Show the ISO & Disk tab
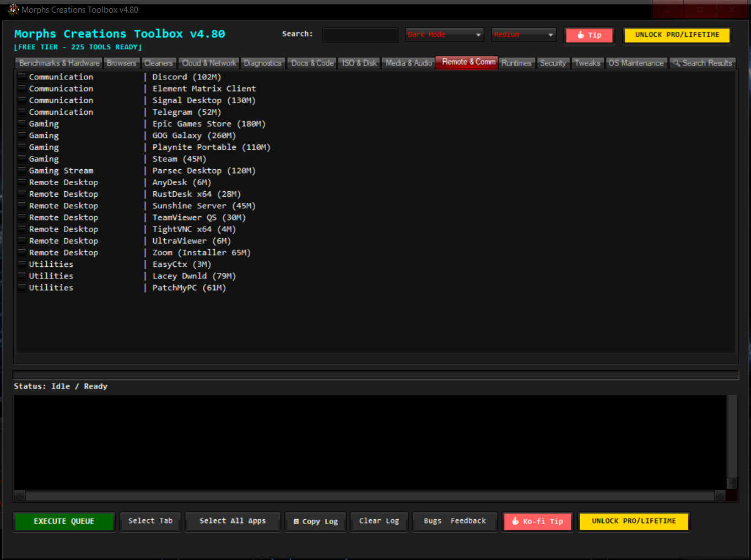The width and height of the screenshot is (751, 560). click(x=359, y=63)
